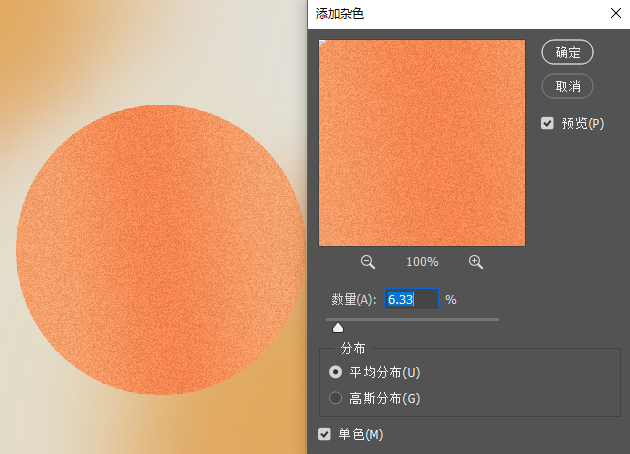Close the 添加杂色 dialog
This screenshot has width=630, height=454.
tap(616, 13)
